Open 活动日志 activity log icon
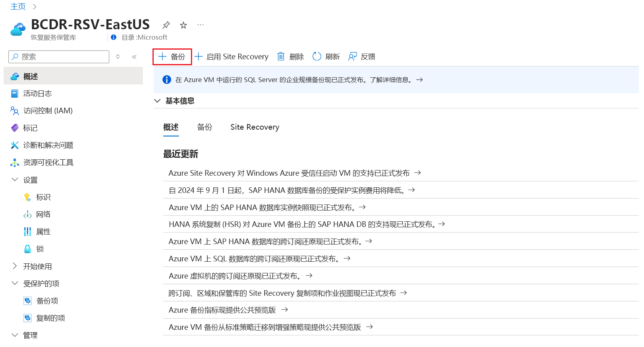644x347 pixels. [14, 93]
